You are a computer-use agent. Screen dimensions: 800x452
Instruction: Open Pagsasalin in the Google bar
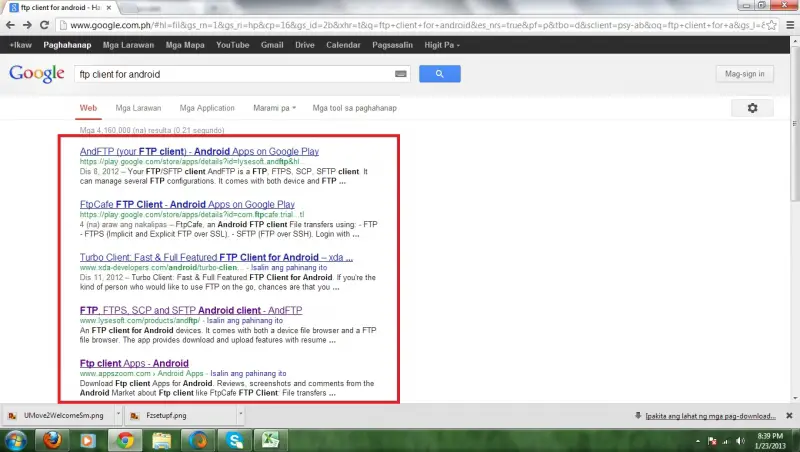click(x=392, y=45)
